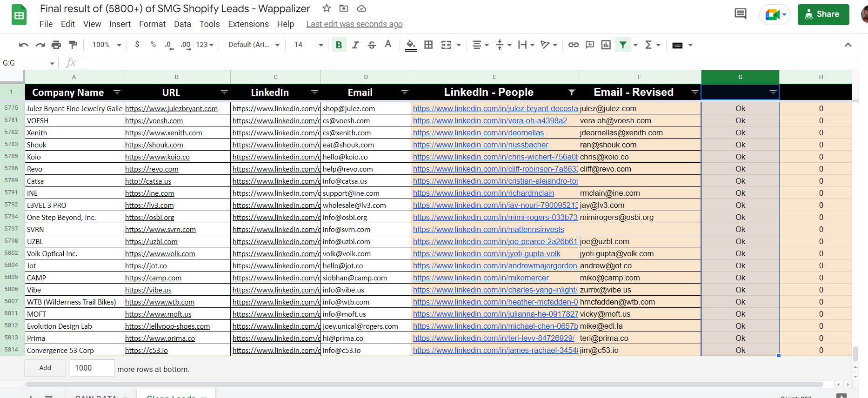Toggle bold formatting

(339, 45)
